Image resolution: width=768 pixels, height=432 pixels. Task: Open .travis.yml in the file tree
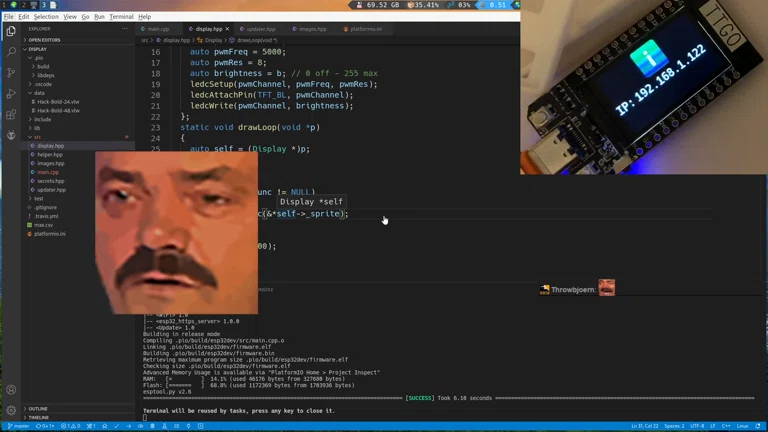point(47,216)
